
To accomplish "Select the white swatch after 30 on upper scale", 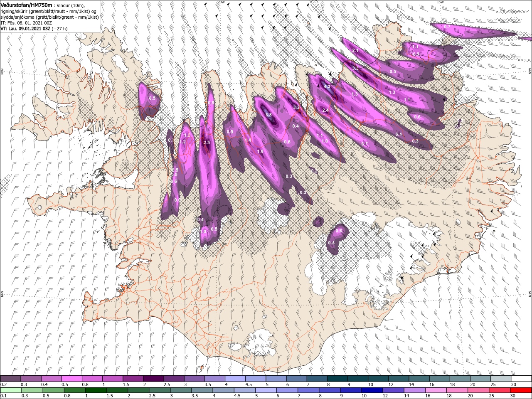I will pos(521,379).
